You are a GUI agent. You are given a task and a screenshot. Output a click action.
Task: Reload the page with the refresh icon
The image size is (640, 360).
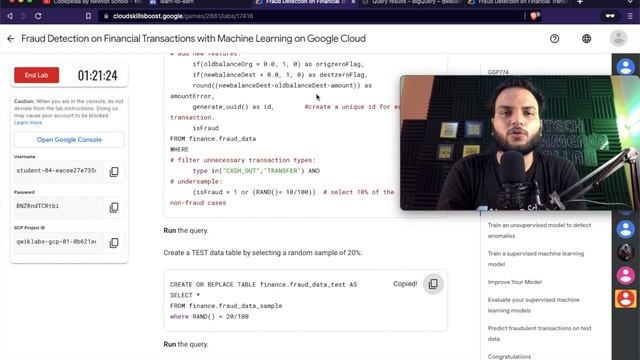click(38, 16)
